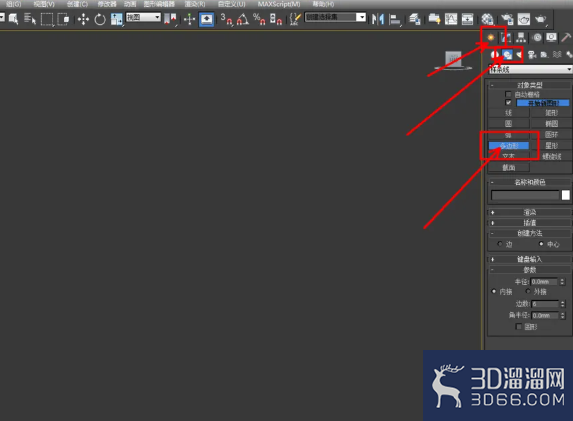Expand the 插值 rollout

click(530, 223)
